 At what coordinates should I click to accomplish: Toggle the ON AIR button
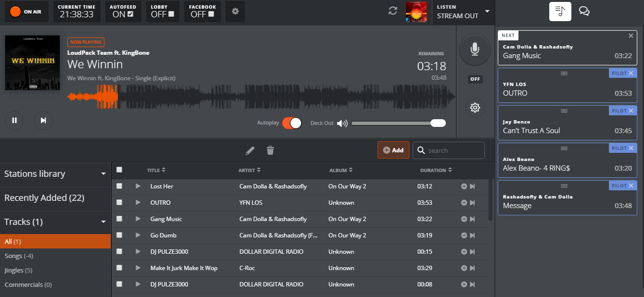pos(27,12)
